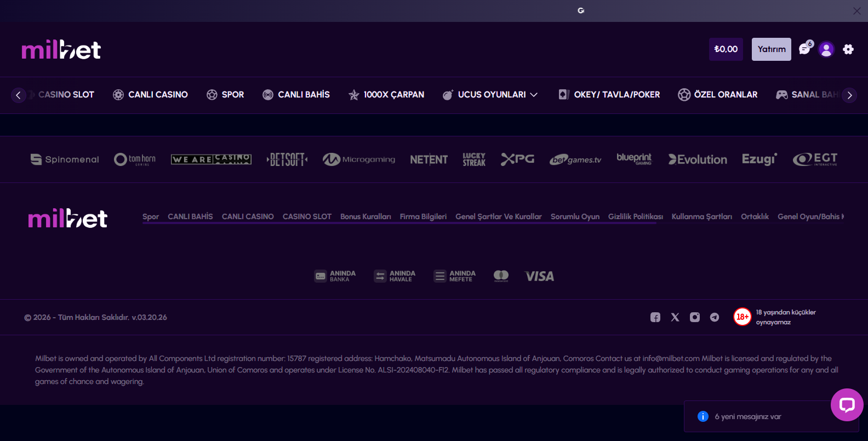Click the Anında Banka payment icon

335,276
